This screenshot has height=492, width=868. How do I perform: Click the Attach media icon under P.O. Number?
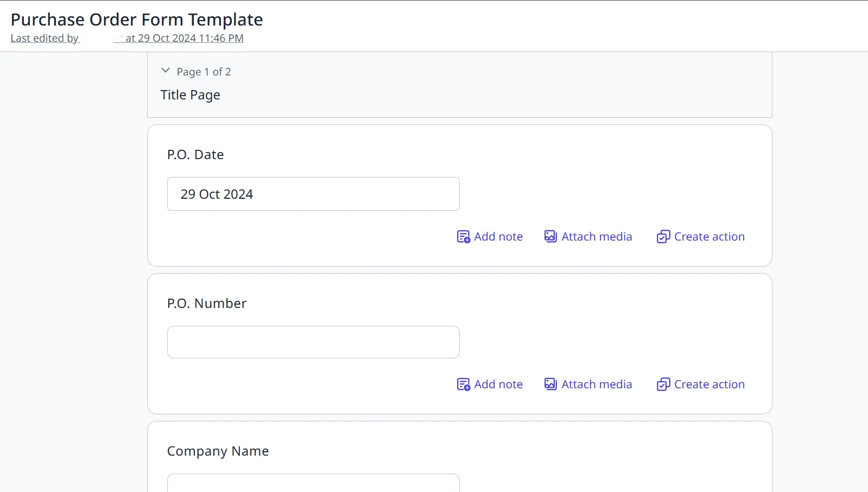[550, 384]
